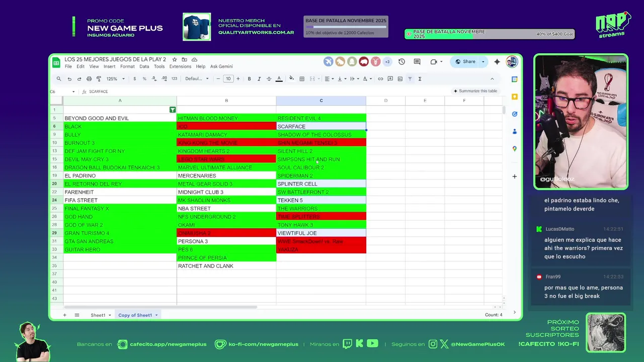Format as percent

tap(144, 78)
